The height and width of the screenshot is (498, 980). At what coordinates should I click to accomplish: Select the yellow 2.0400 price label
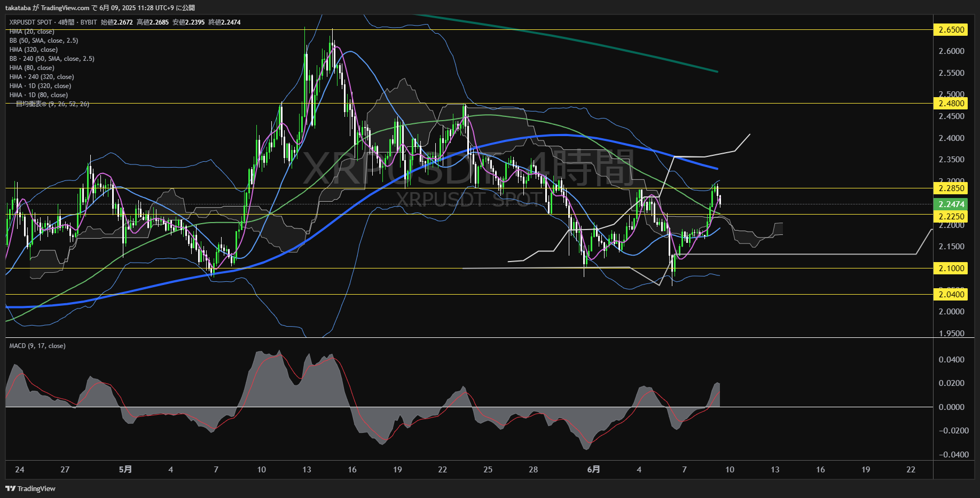pyautogui.click(x=951, y=295)
